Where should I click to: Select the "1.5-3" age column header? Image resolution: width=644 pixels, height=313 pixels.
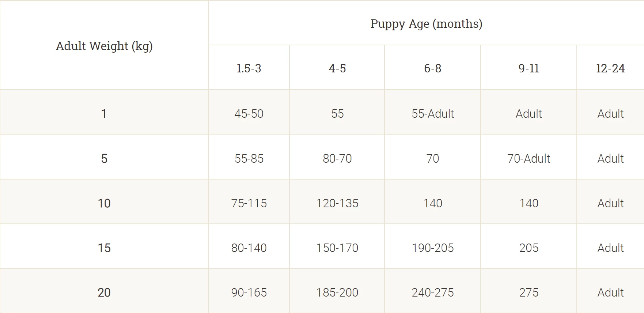click(249, 68)
